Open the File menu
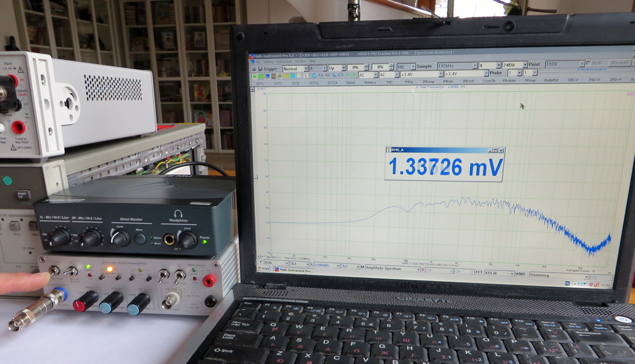Image resolution: width=635 pixels, height=364 pixels. pyautogui.click(x=258, y=62)
